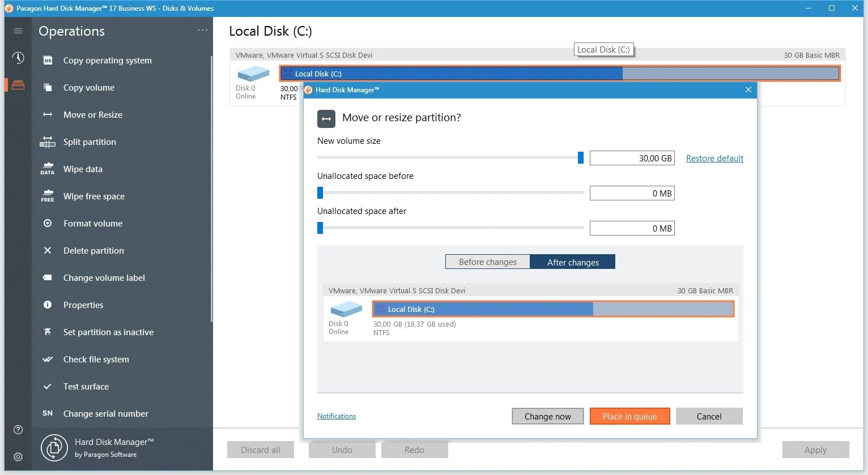Choose the Split partition operation
Viewport: 868px width, 475px height.
[90, 142]
